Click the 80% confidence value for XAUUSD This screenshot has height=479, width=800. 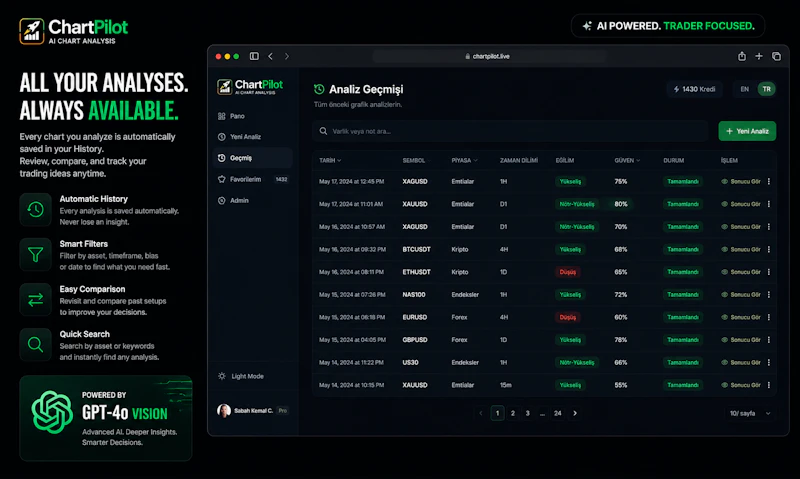pyautogui.click(x=621, y=204)
